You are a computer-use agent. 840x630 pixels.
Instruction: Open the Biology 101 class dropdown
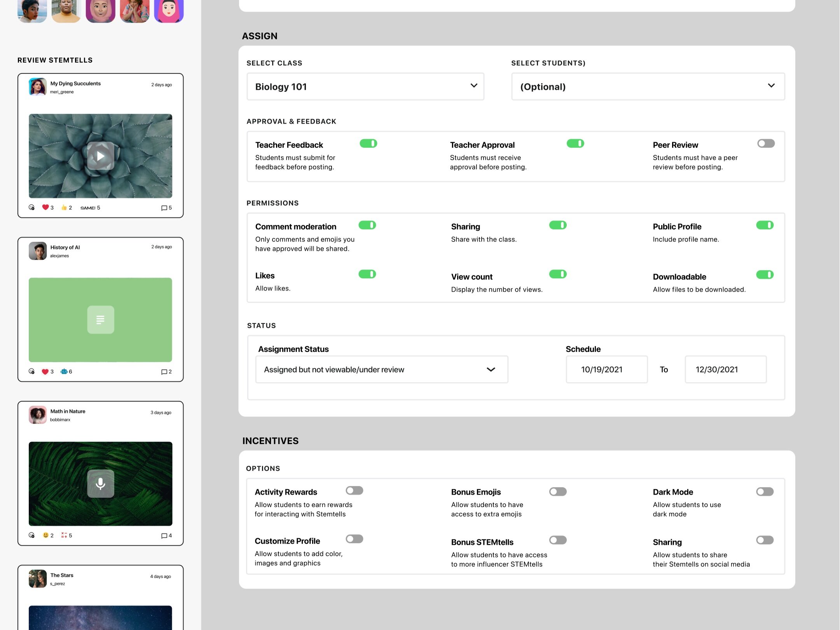coord(365,86)
